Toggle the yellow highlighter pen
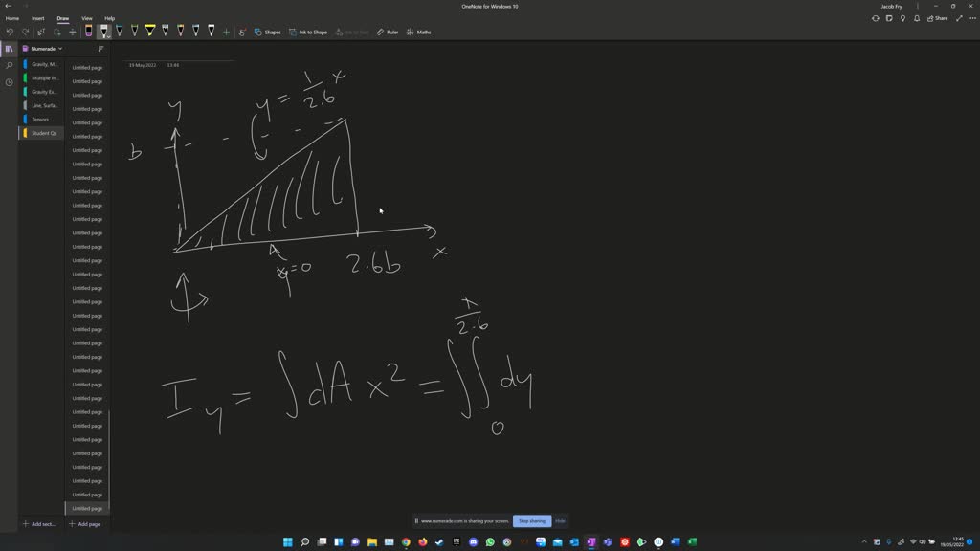 pyautogui.click(x=150, y=31)
